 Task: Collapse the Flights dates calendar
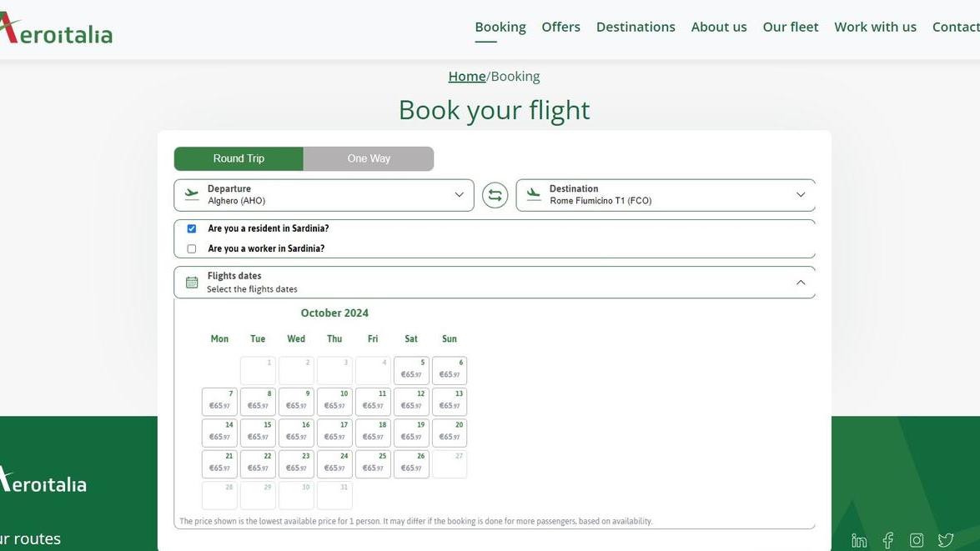(x=801, y=283)
